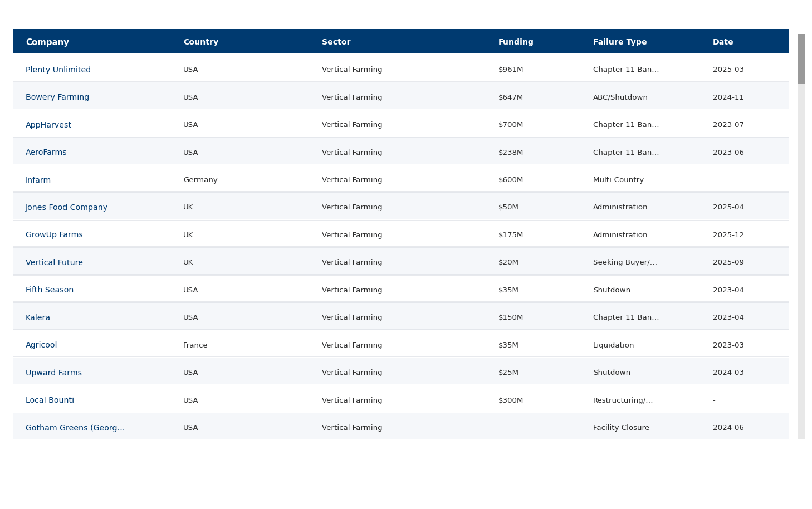The height and width of the screenshot is (509, 812).
Task: Sort by the Company column header
Action: point(47,42)
